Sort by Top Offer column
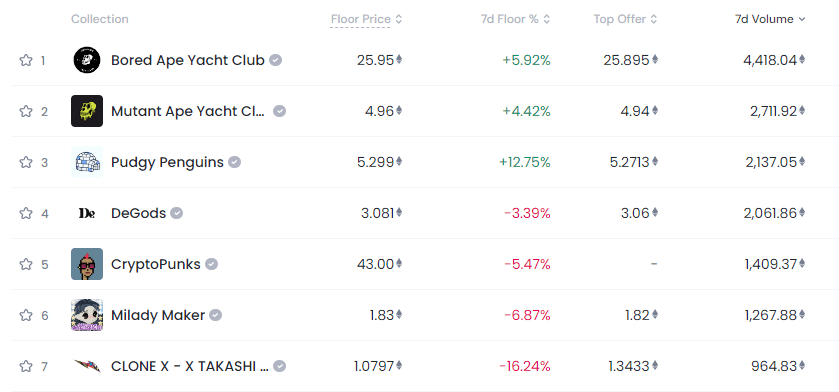839x392 pixels. coord(626,19)
